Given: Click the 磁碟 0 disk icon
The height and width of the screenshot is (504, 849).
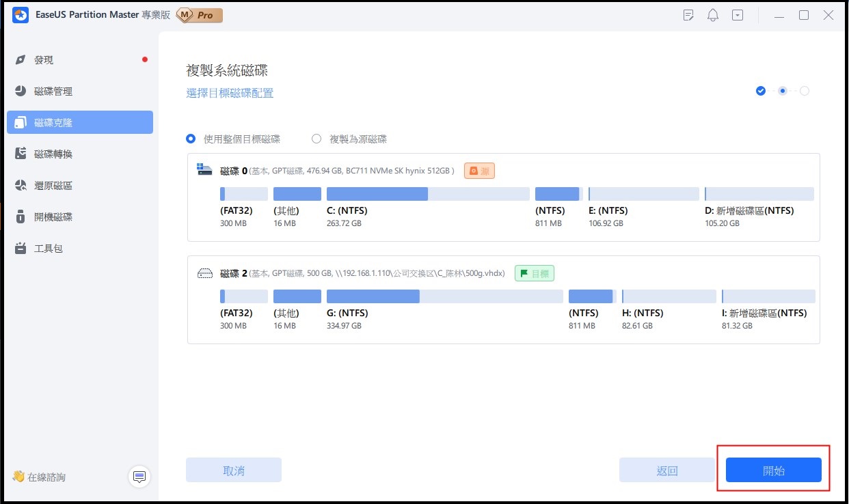Looking at the screenshot, I should point(205,170).
